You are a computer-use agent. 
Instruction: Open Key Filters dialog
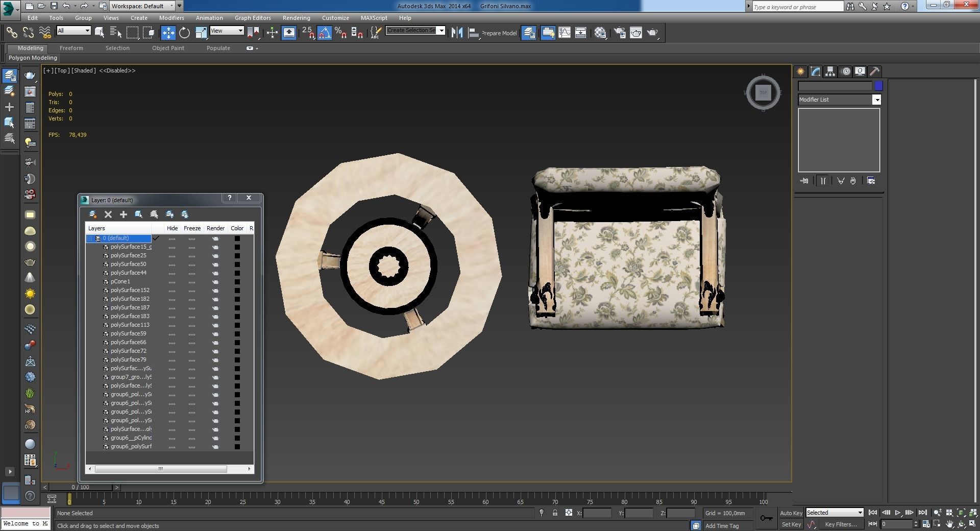pyautogui.click(x=841, y=524)
